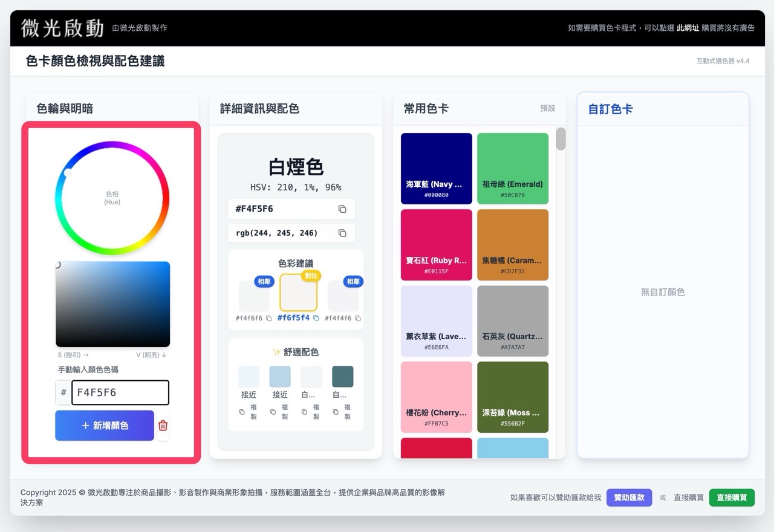
Task: Copy the contrast color code #f6f5f4
Action: 315,317
